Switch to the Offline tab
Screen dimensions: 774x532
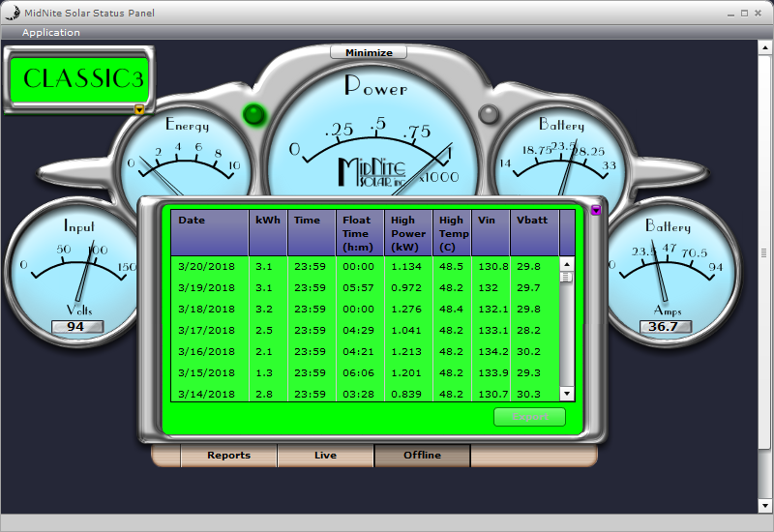point(422,455)
